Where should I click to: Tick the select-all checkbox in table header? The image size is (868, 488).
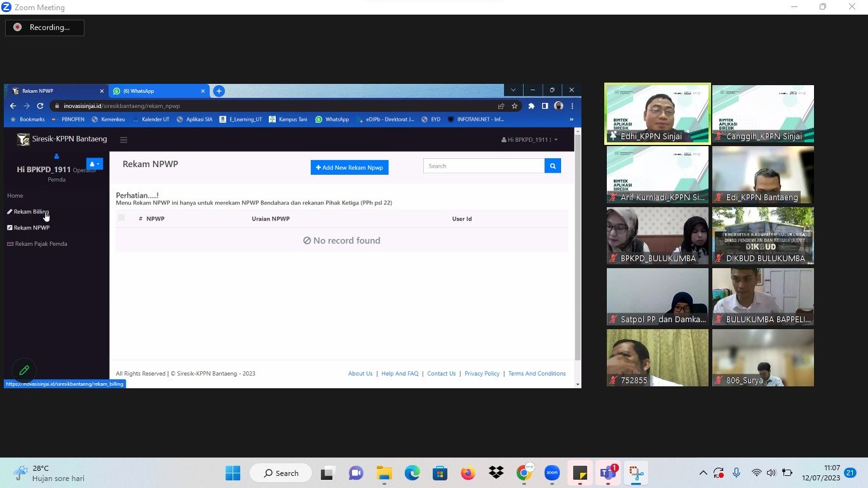pos(121,218)
